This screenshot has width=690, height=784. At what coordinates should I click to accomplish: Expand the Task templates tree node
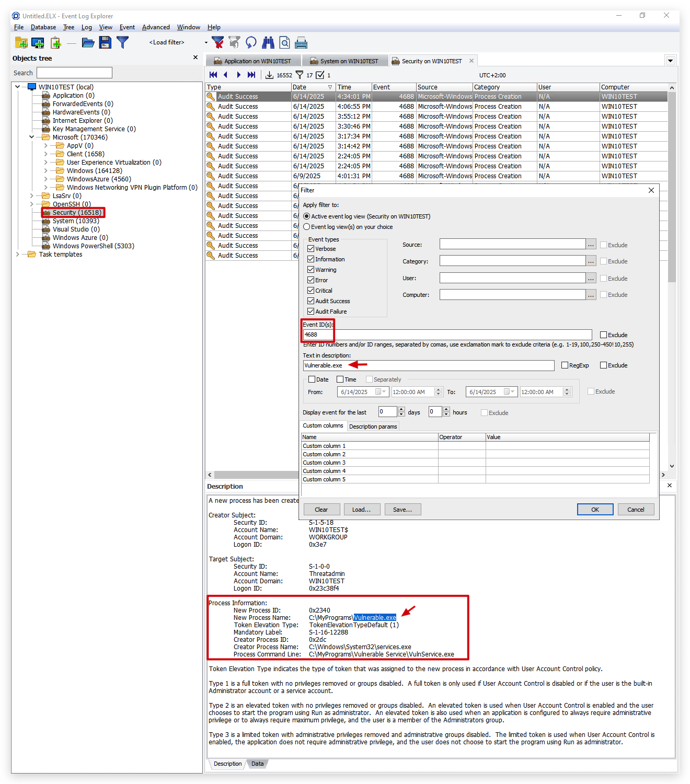click(18, 255)
